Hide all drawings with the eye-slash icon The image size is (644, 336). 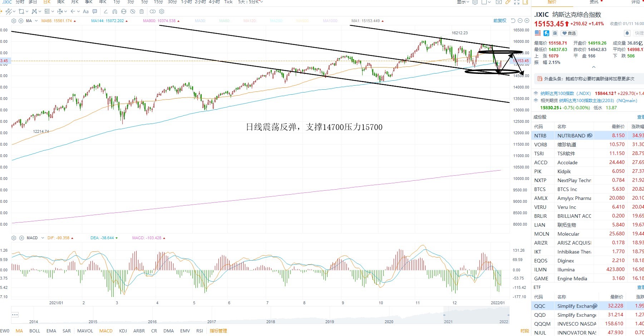[133, 11]
